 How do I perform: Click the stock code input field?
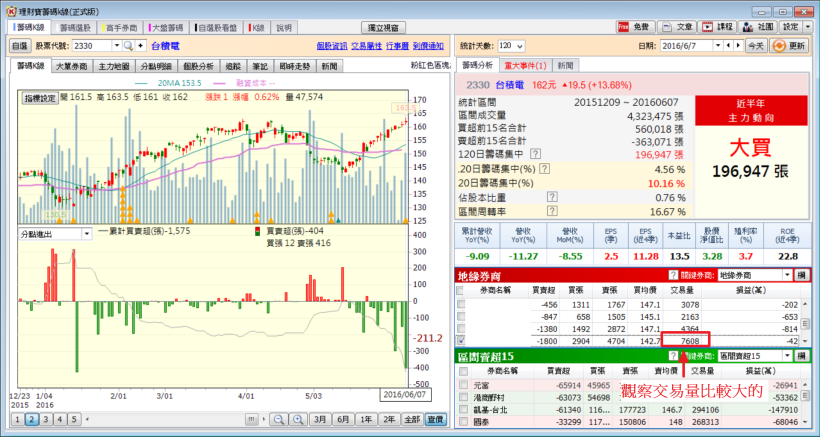[92, 46]
